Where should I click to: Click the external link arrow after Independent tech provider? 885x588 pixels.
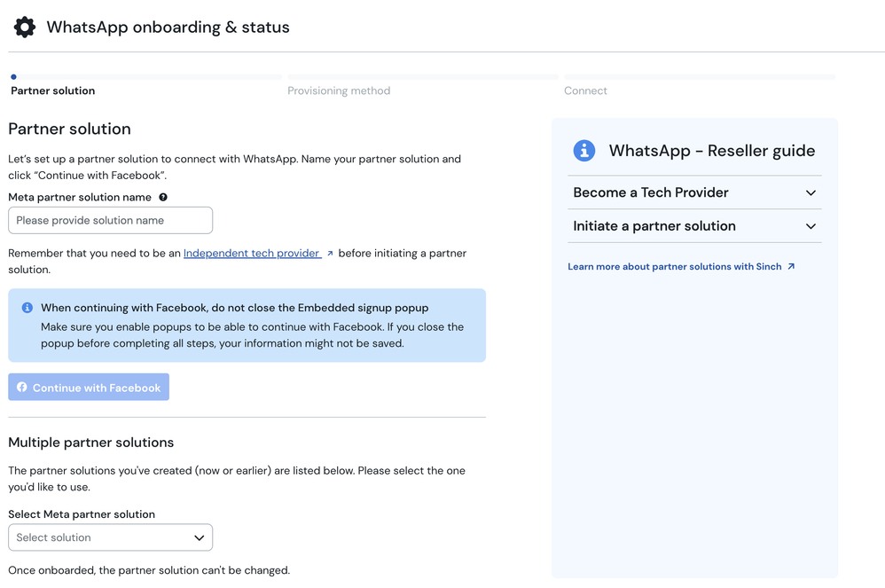coord(332,253)
